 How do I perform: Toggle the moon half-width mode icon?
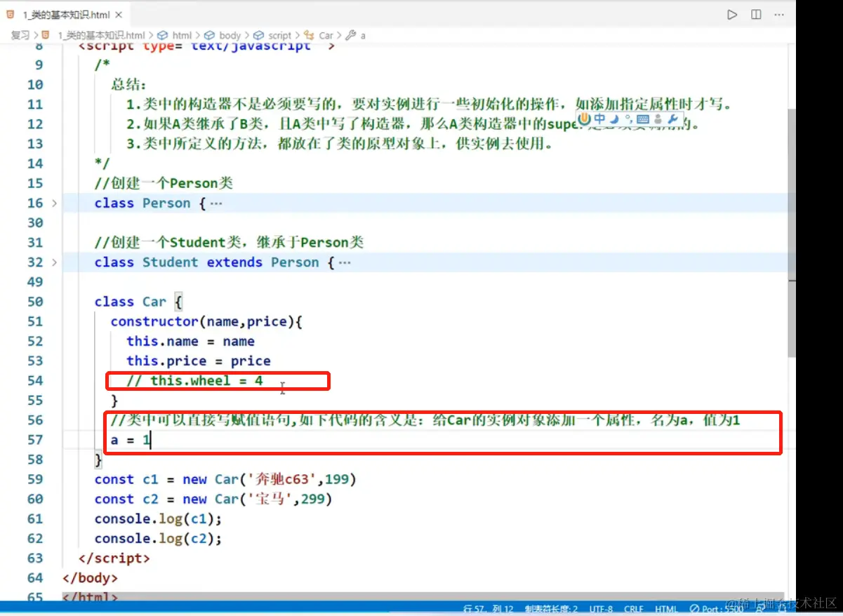click(x=614, y=119)
